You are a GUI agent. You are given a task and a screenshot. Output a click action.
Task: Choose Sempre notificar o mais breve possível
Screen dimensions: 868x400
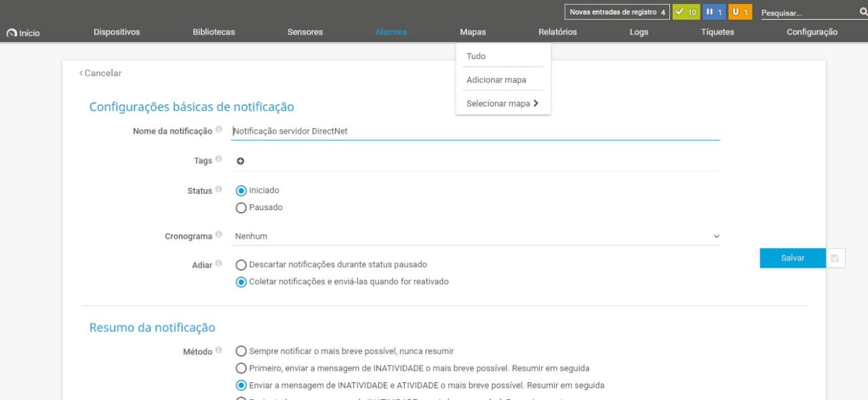(x=241, y=351)
